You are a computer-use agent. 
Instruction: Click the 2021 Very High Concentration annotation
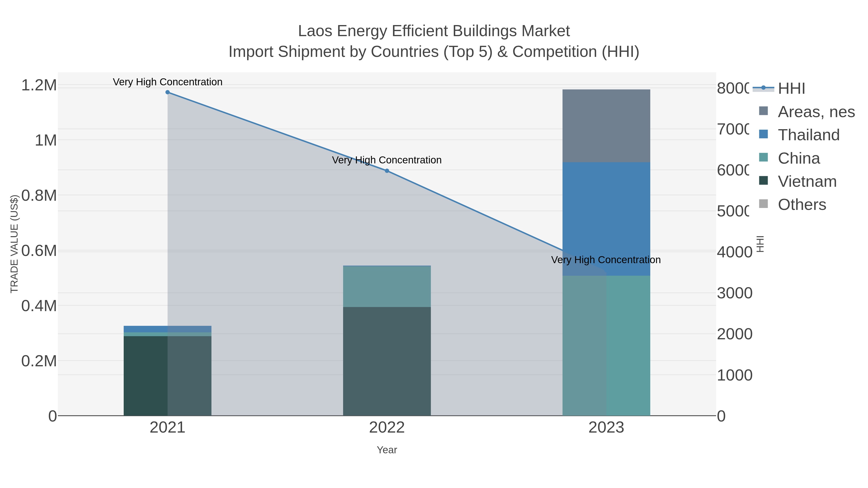[168, 82]
